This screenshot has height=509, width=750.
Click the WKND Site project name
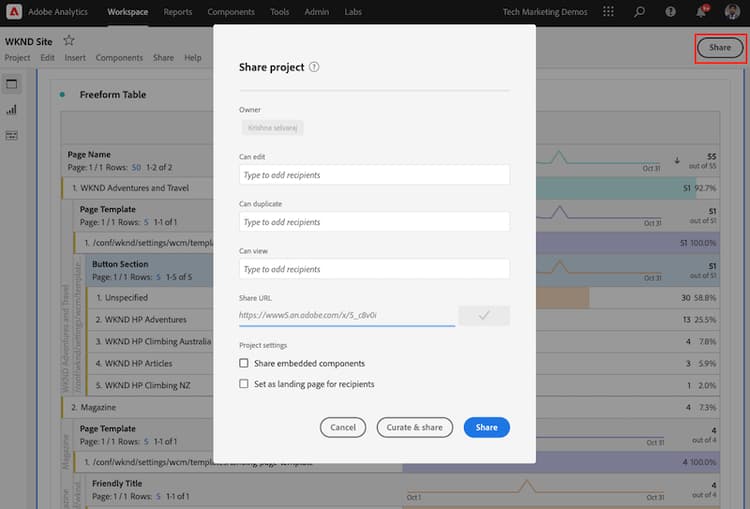pyautogui.click(x=29, y=42)
